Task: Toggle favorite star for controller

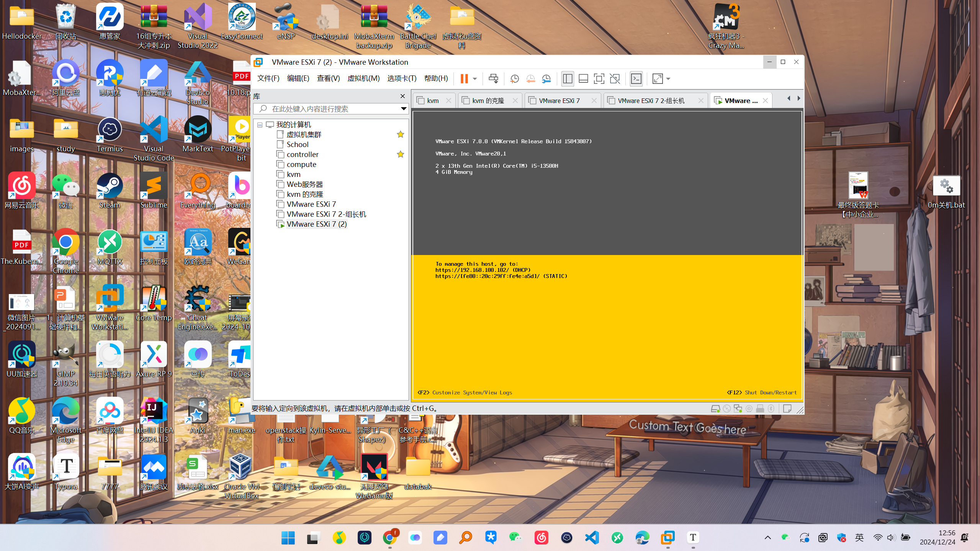Action: 400,154
